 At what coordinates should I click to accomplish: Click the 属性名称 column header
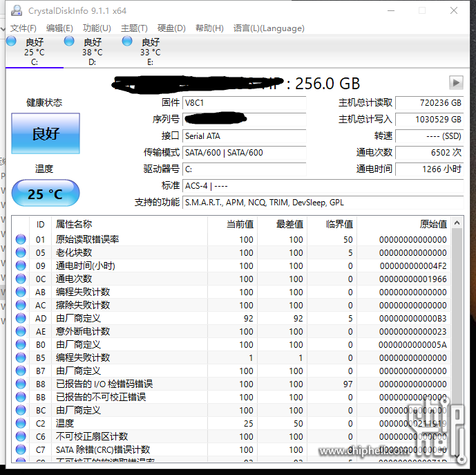(x=130, y=224)
